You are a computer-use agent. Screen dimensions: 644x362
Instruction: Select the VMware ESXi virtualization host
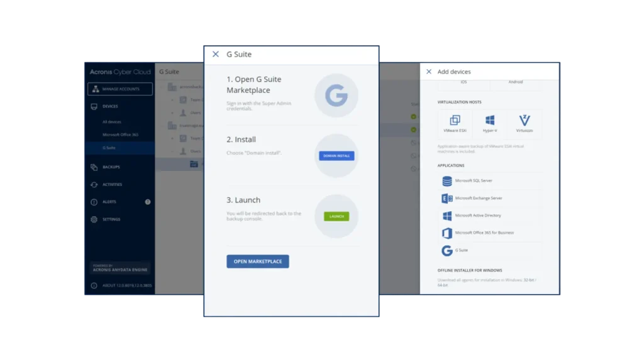[455, 124]
